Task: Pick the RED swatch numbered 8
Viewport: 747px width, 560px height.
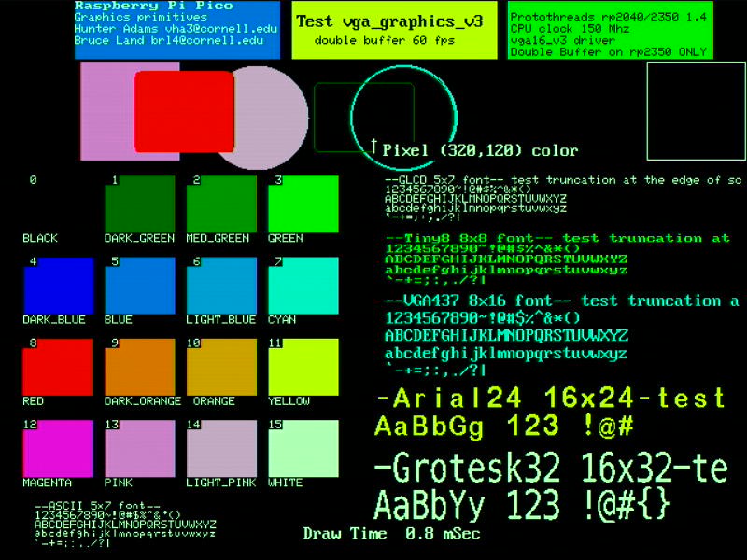Action: point(58,367)
